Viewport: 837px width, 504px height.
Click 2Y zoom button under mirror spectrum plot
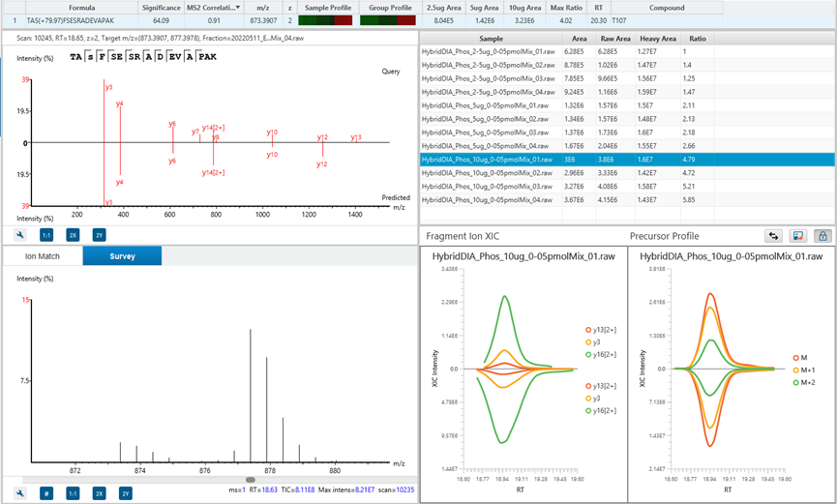coord(100,235)
